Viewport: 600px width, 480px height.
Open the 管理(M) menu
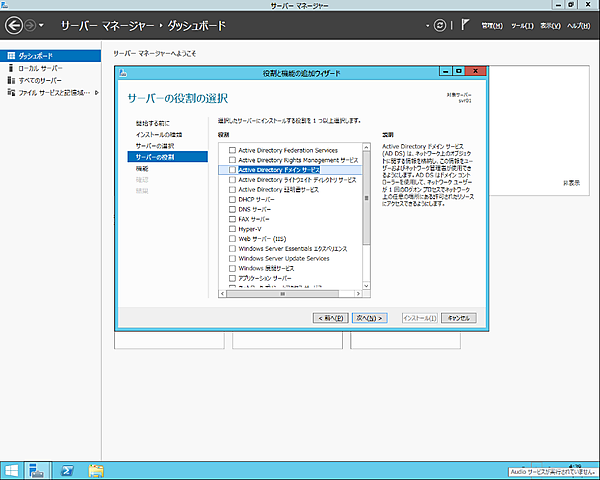point(492,25)
